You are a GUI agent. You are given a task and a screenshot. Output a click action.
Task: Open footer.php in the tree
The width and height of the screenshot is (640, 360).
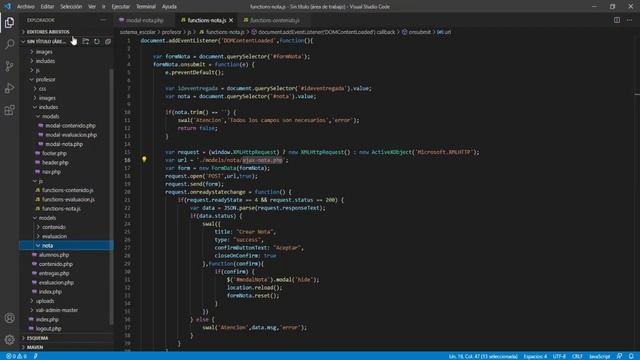[54, 153]
